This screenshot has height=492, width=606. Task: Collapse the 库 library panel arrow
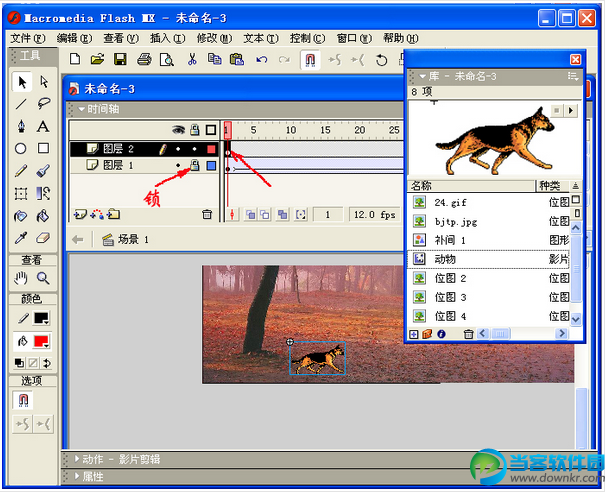(422, 77)
